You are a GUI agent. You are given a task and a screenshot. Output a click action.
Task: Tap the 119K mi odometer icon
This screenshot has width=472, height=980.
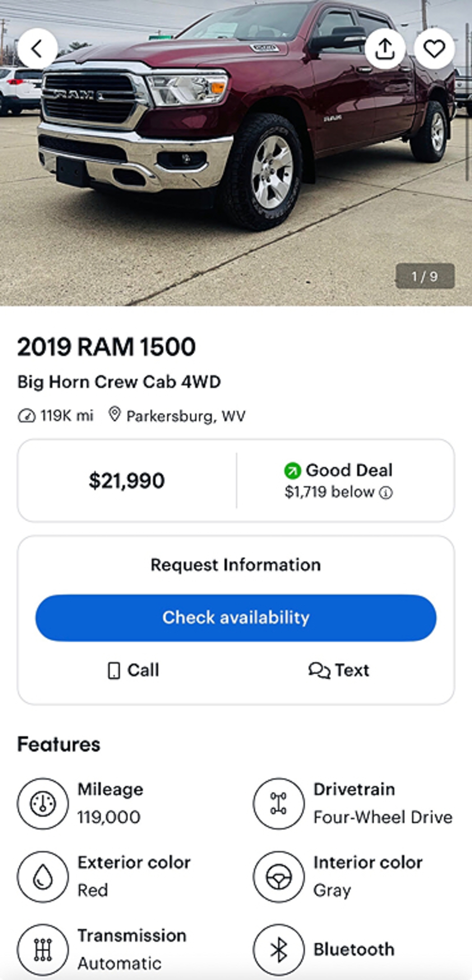point(26,416)
